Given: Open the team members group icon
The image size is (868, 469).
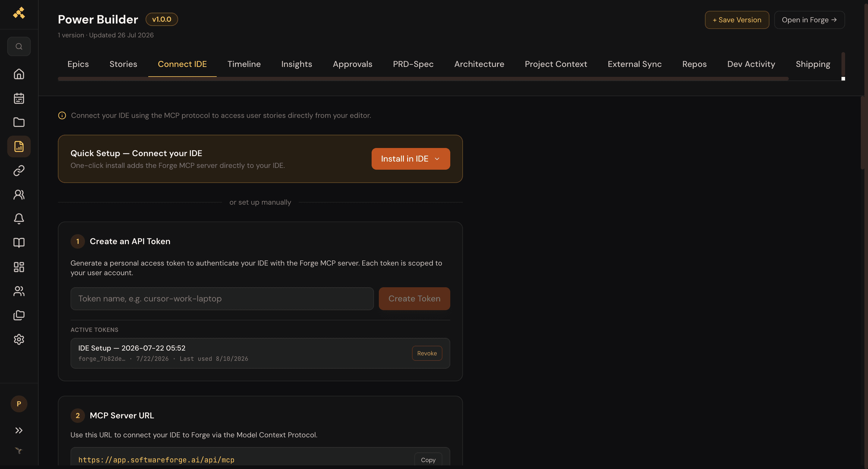Looking at the screenshot, I should pyautogui.click(x=19, y=291).
